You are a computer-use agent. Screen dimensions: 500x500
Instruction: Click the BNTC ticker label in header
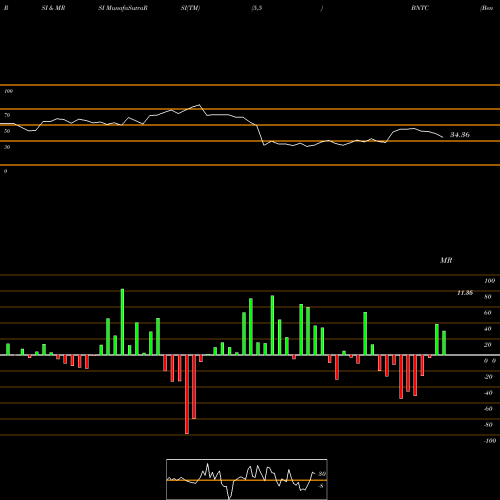[x=420, y=8]
